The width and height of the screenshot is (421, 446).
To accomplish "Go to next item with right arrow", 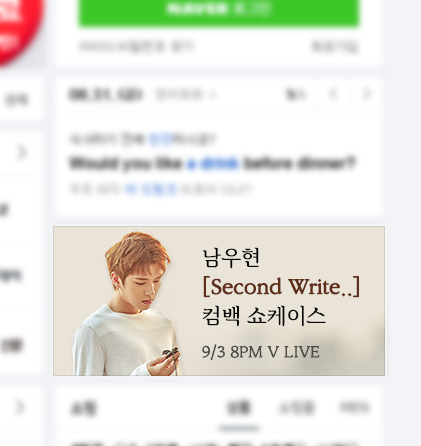I will click(x=366, y=94).
